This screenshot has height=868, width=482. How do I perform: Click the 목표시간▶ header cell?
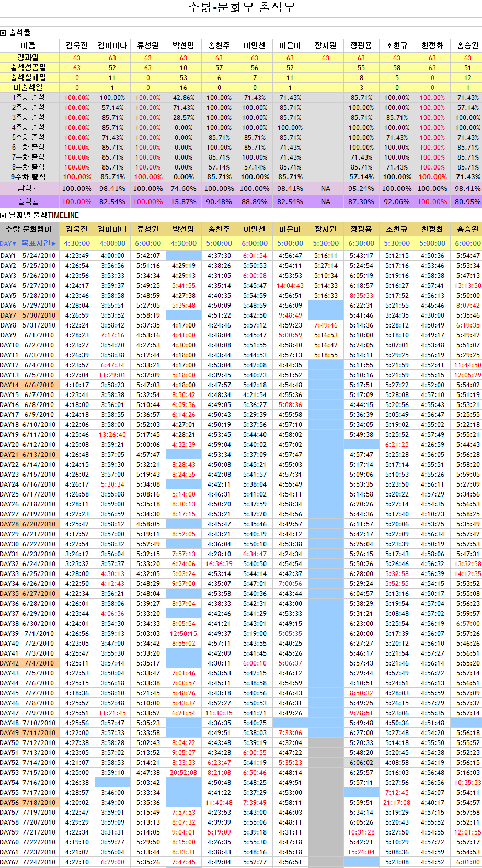[x=39, y=243]
